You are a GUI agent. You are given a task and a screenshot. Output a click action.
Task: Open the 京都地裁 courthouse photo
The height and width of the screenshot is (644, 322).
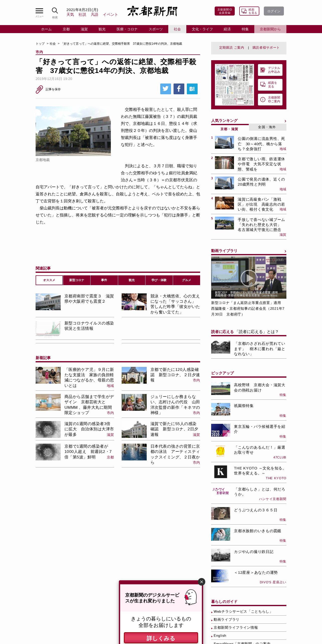tap(73, 131)
